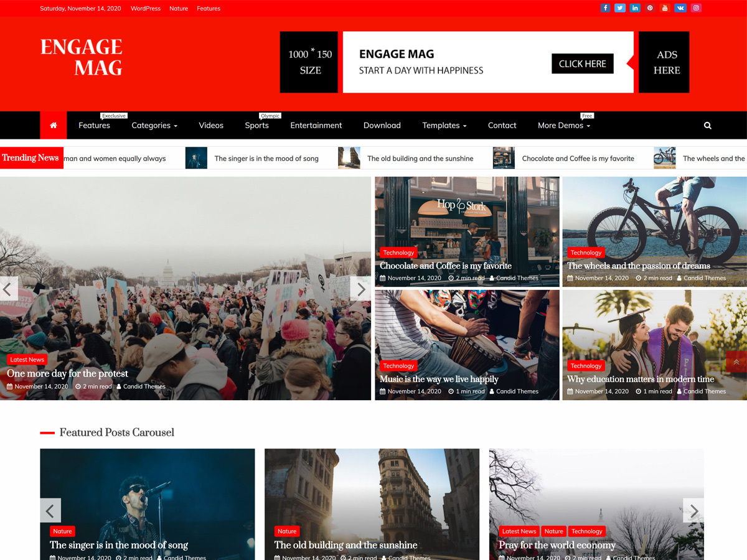Click the Pinterest icon
Screen dimensions: 747x560
point(650,7)
